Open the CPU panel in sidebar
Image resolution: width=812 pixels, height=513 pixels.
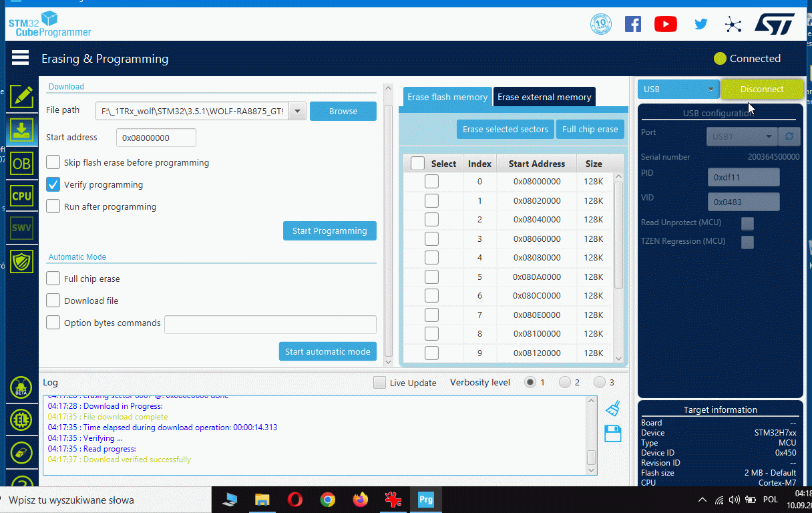click(21, 196)
